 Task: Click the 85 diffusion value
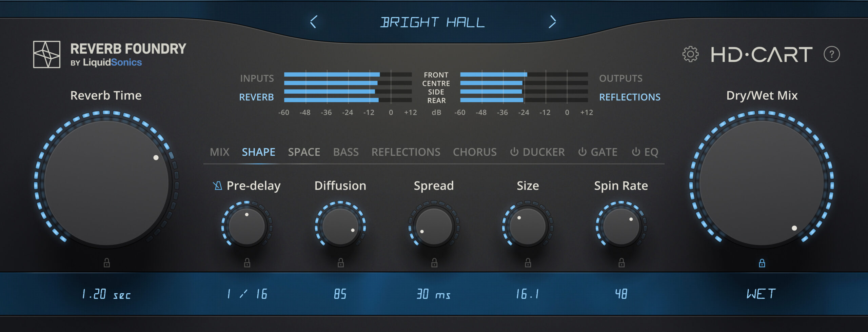(x=340, y=294)
